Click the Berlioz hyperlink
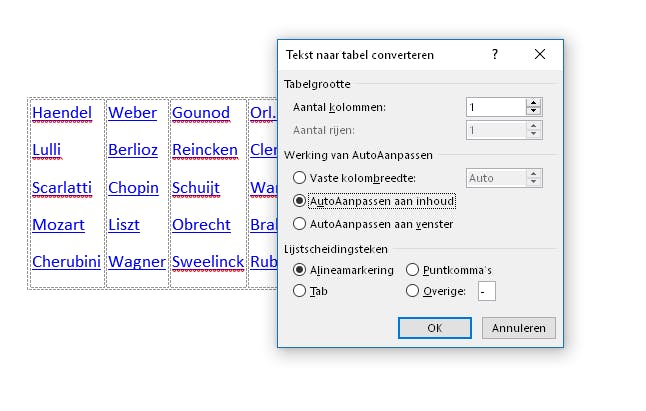 pos(133,150)
